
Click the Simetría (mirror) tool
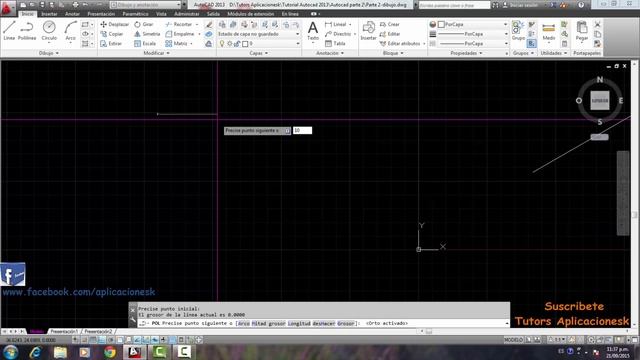point(147,34)
